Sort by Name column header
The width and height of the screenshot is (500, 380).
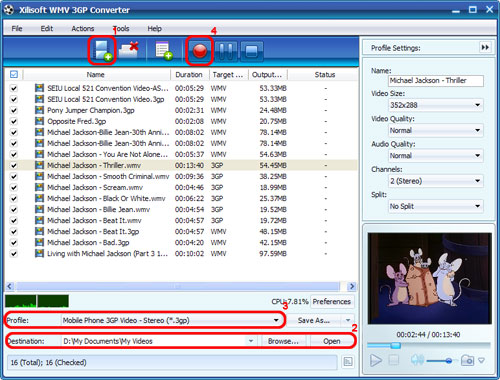tap(96, 75)
